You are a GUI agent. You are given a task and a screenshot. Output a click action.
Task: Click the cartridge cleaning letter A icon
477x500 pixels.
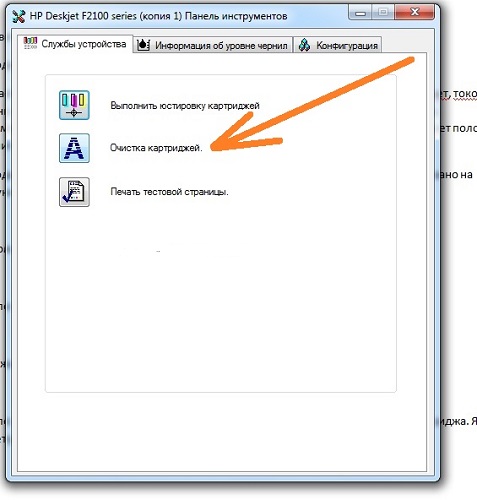click(74, 148)
